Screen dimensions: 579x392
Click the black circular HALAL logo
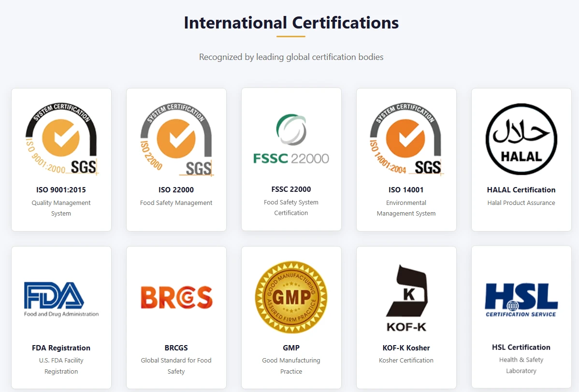[x=521, y=139]
